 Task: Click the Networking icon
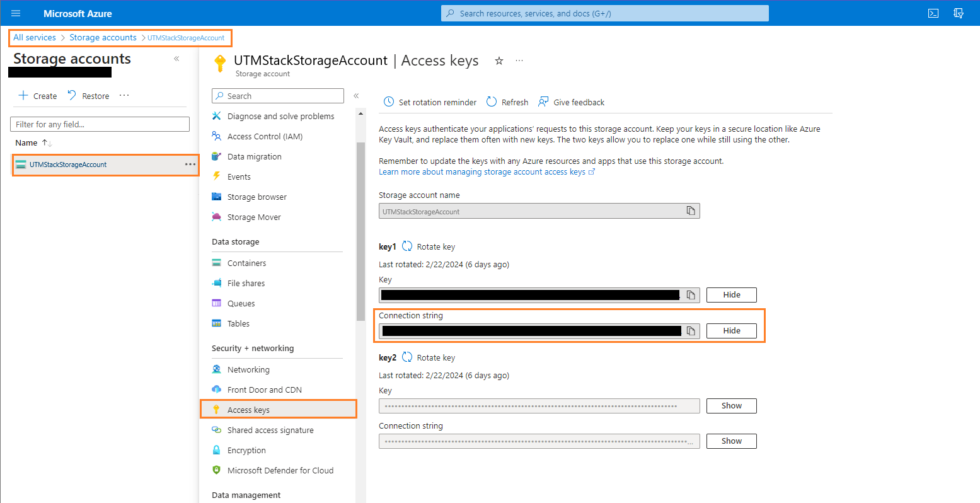tap(217, 369)
